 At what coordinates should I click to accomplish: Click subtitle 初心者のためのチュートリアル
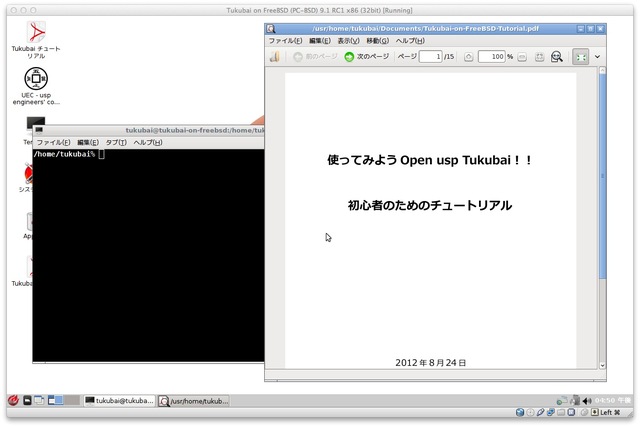coord(429,205)
